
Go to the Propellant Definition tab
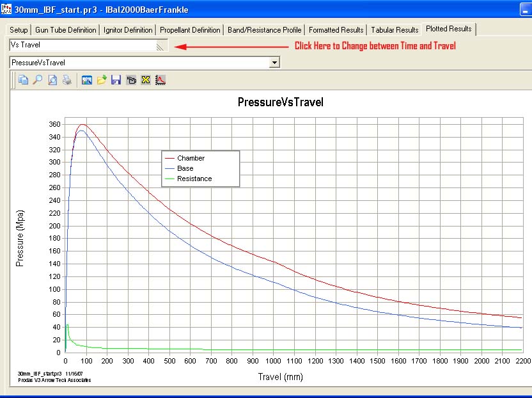tap(190, 30)
